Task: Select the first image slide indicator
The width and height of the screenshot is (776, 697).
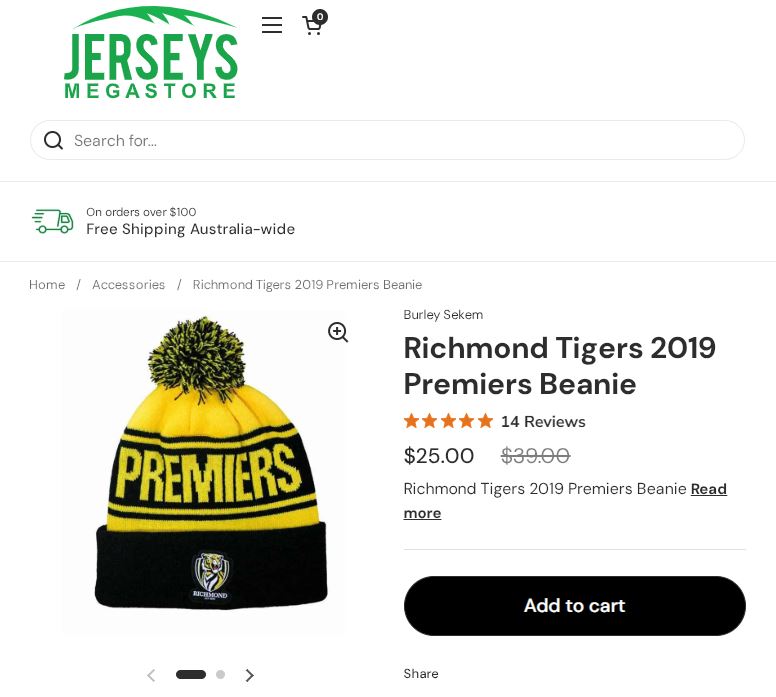Action: tap(191, 675)
